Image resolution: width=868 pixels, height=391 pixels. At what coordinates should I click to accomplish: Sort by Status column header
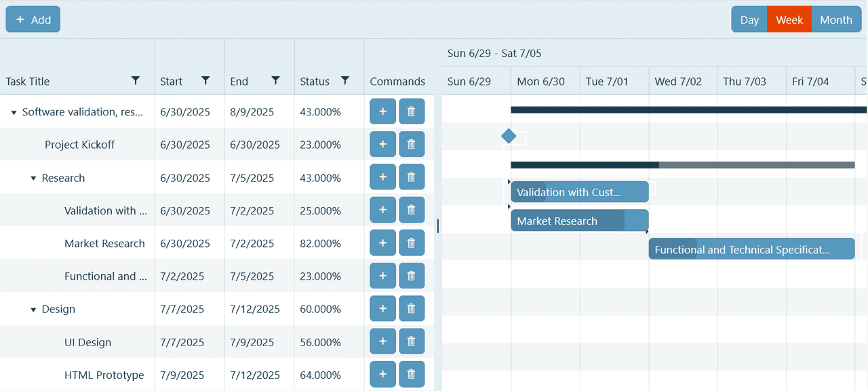click(x=315, y=81)
